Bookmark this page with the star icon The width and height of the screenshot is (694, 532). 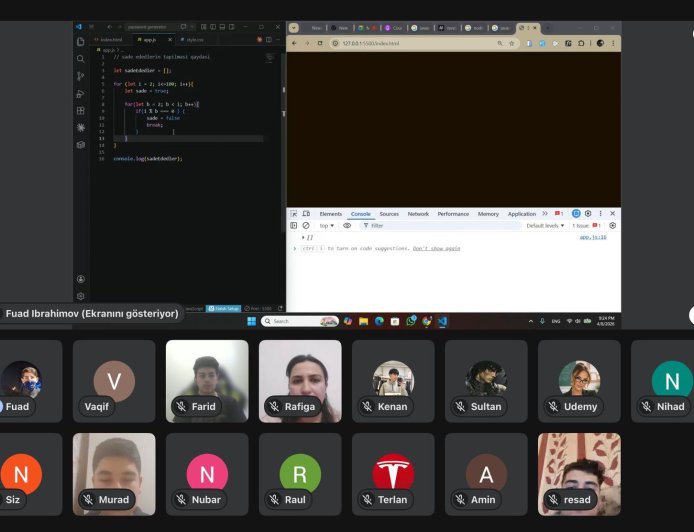click(x=512, y=43)
